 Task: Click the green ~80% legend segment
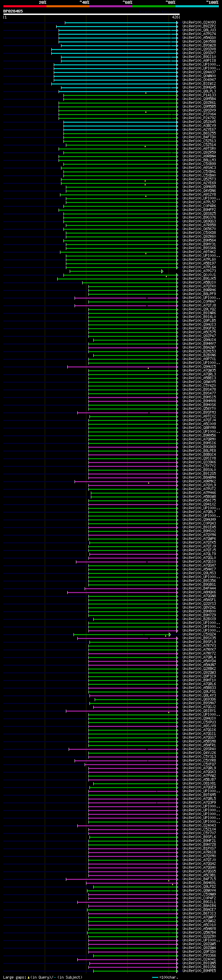click(x=154, y=6)
